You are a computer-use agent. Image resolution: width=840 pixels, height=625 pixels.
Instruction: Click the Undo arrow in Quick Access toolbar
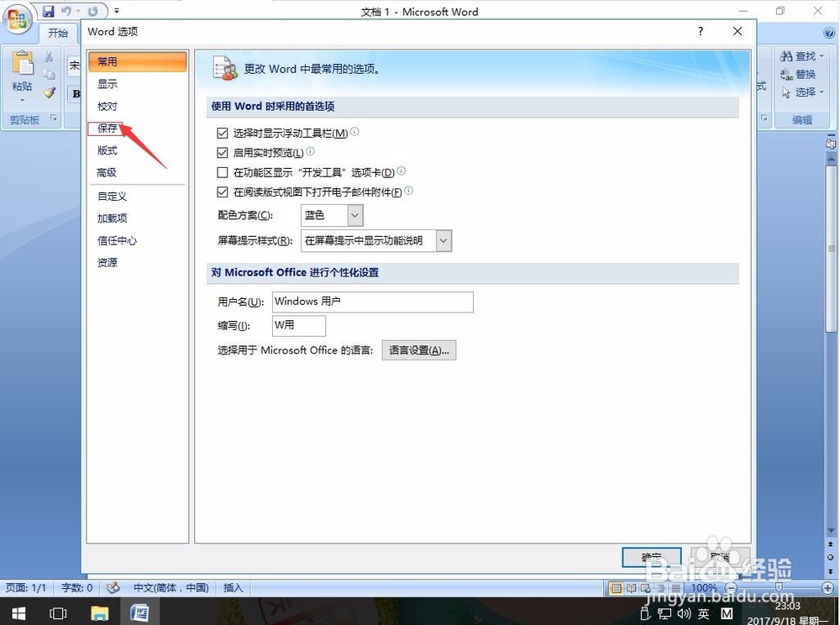coord(66,11)
